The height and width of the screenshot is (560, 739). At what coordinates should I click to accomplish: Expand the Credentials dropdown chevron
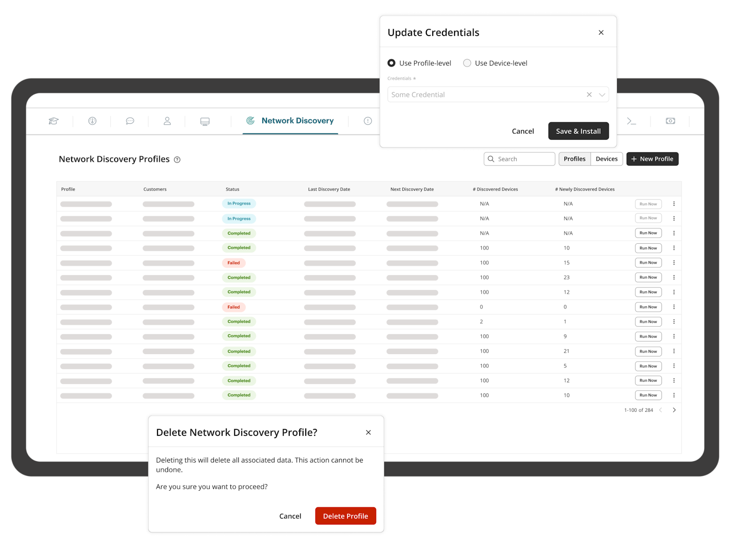coord(602,95)
